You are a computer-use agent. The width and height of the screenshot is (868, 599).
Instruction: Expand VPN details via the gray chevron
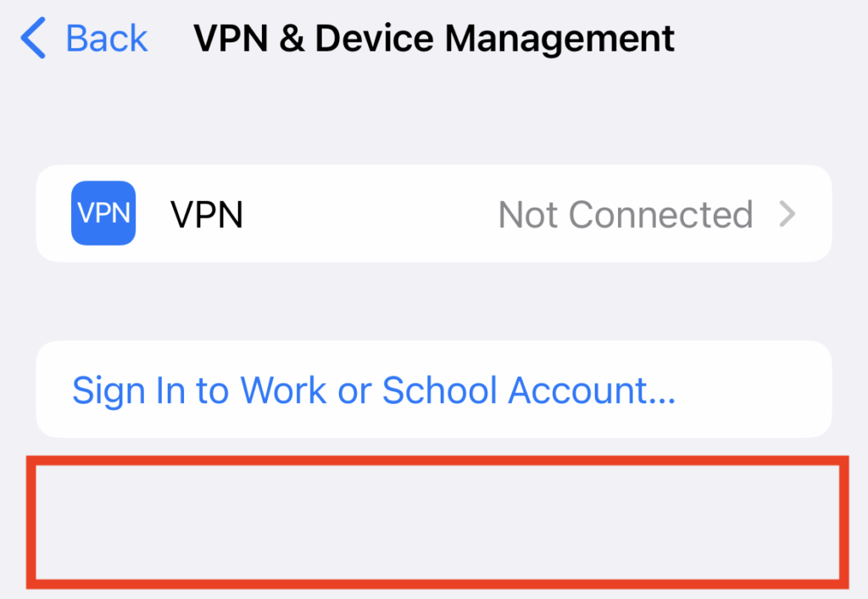787,214
